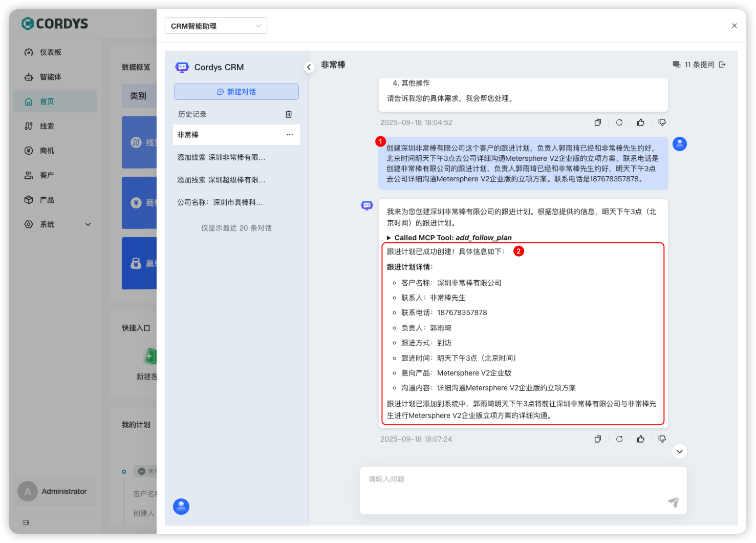The width and height of the screenshot is (756, 543).
Task: Collapse the chat history sidebar
Action: click(x=309, y=67)
